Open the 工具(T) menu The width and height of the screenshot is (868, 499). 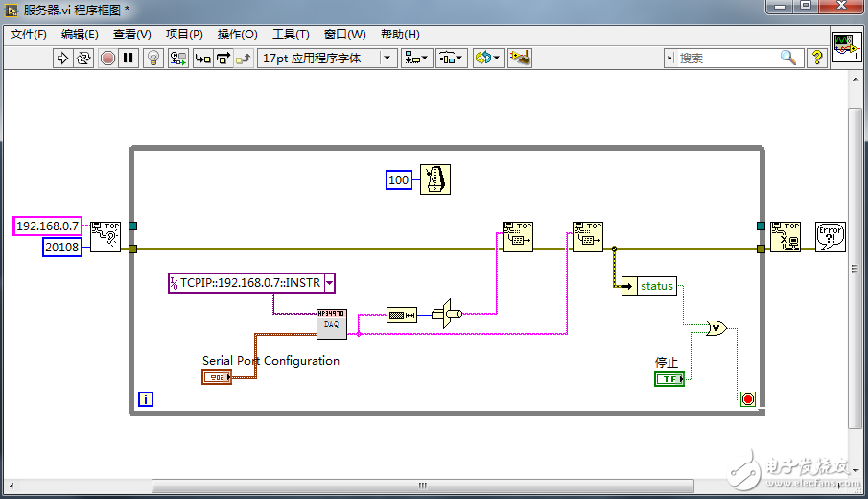291,35
